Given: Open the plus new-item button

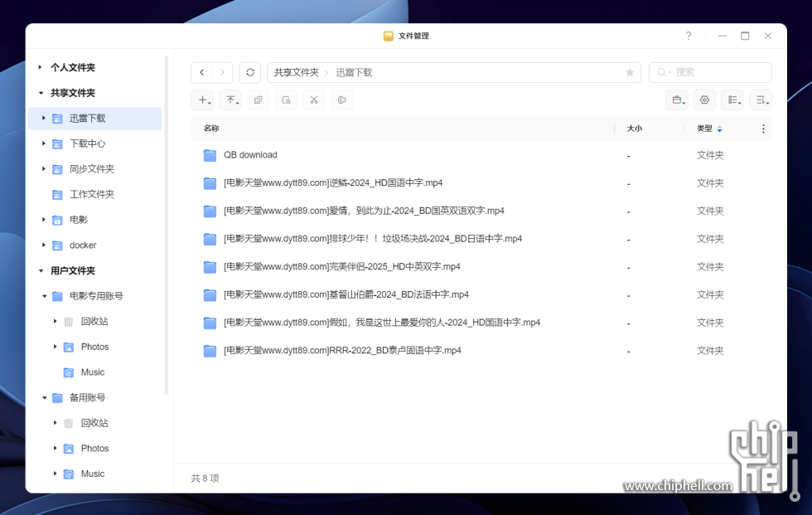Looking at the screenshot, I should 202,100.
